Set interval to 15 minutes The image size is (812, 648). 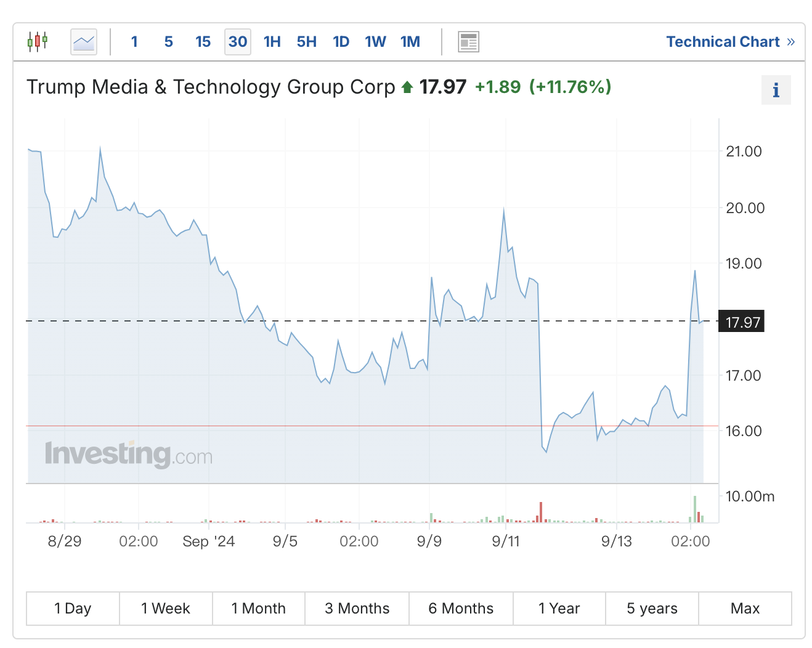pos(203,42)
